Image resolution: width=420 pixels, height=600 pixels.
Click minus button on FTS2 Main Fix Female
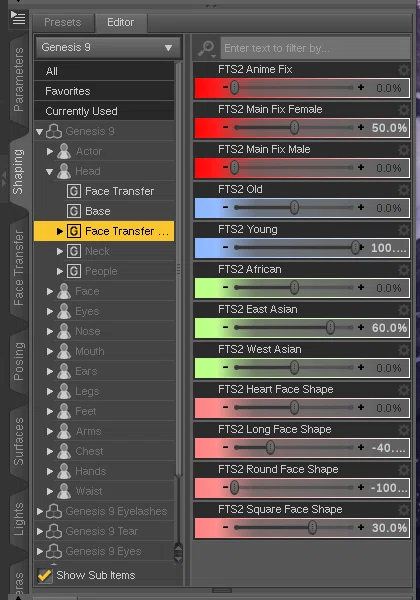point(225,127)
